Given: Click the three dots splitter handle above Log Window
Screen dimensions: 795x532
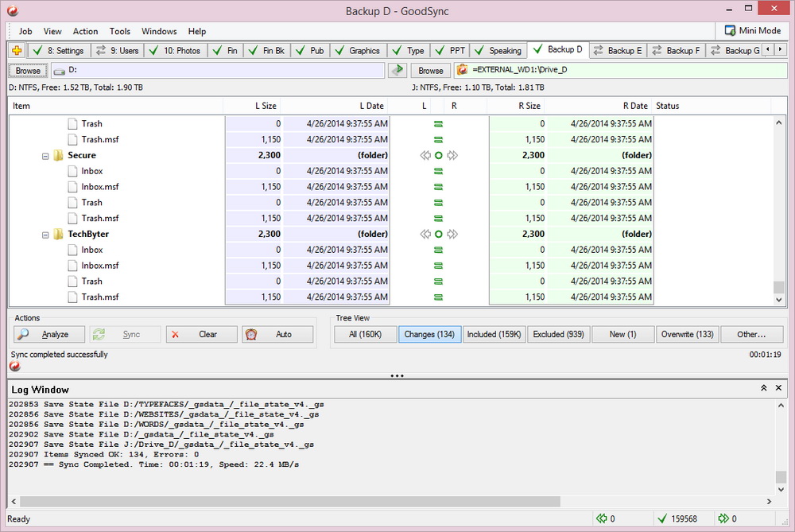Looking at the screenshot, I should coord(397,376).
